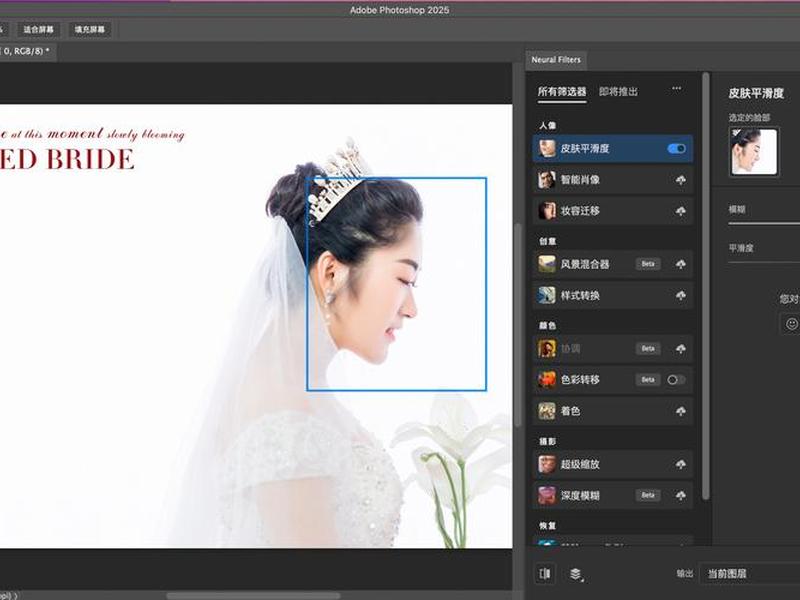Select the 风景混合器 filter row
This screenshot has height=600, width=800.
(x=612, y=264)
